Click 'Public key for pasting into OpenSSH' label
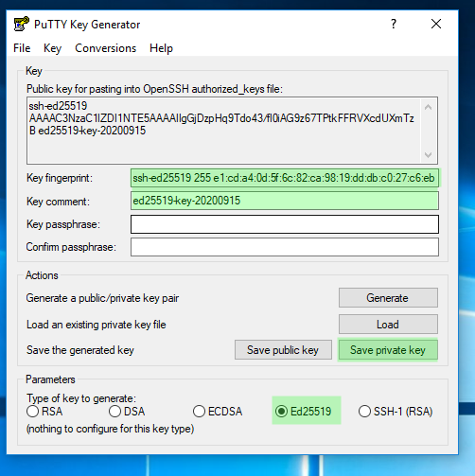 [154, 89]
